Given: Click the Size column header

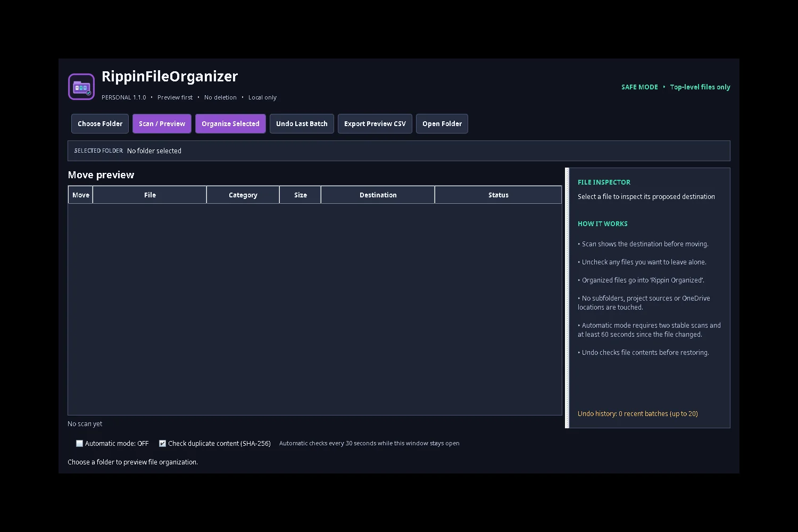Looking at the screenshot, I should pos(301,195).
